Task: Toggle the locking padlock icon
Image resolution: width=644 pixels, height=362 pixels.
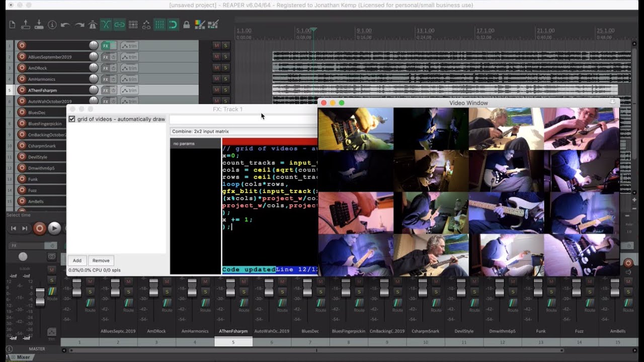Action: [x=186, y=24]
